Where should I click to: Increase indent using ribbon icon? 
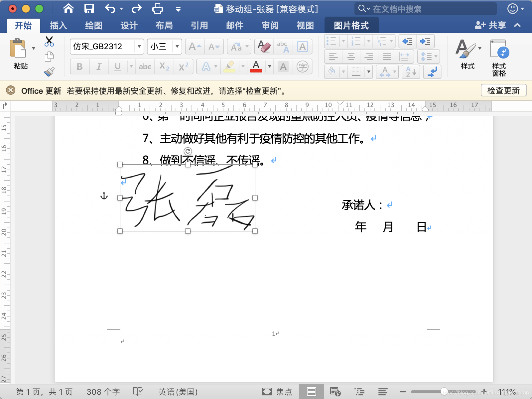tap(426, 41)
